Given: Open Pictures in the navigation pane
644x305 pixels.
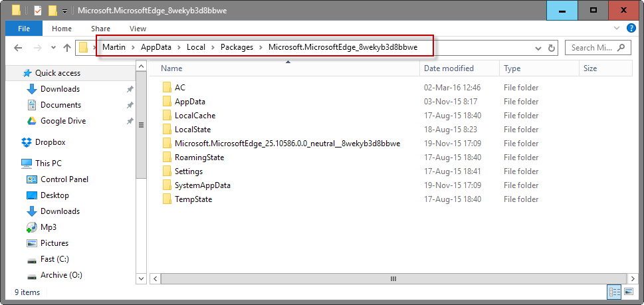Looking at the screenshot, I should (x=54, y=243).
